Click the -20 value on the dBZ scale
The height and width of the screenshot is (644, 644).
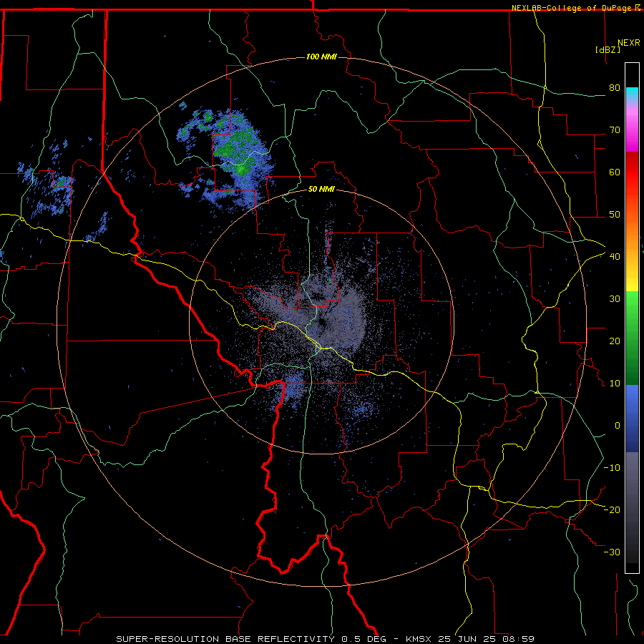coord(612,510)
